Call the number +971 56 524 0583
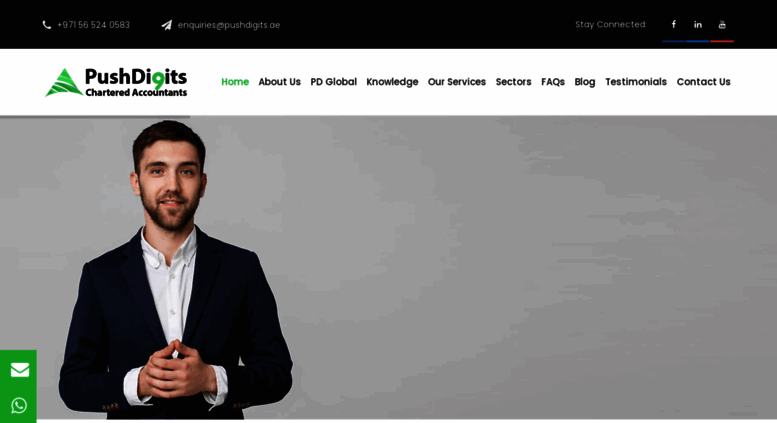Viewport: 777px width, 423px height. pos(93,25)
